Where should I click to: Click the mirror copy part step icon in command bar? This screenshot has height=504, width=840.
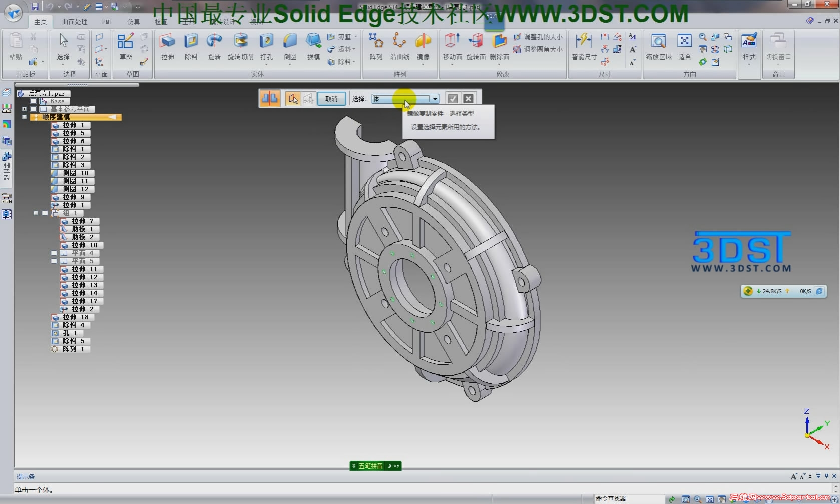point(270,98)
